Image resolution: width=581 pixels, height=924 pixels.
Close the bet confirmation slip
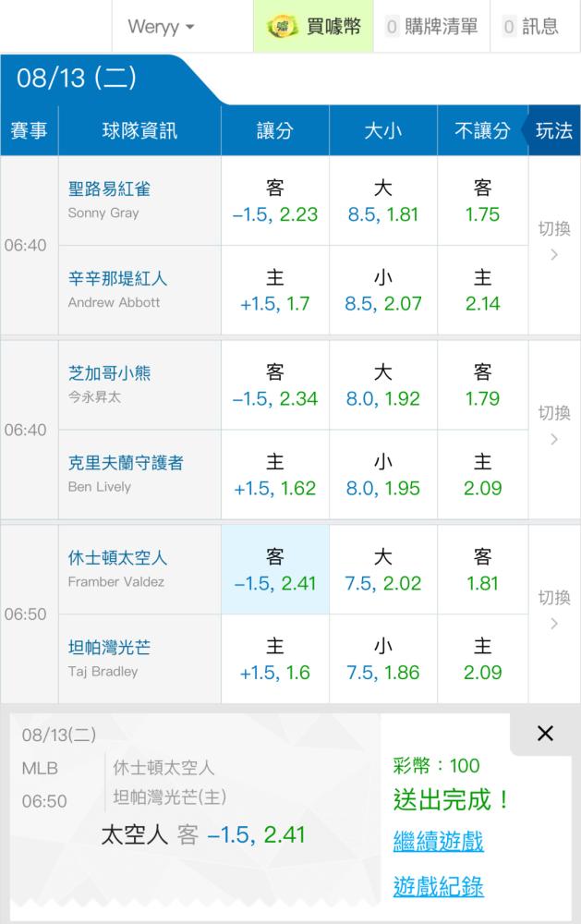tap(545, 733)
